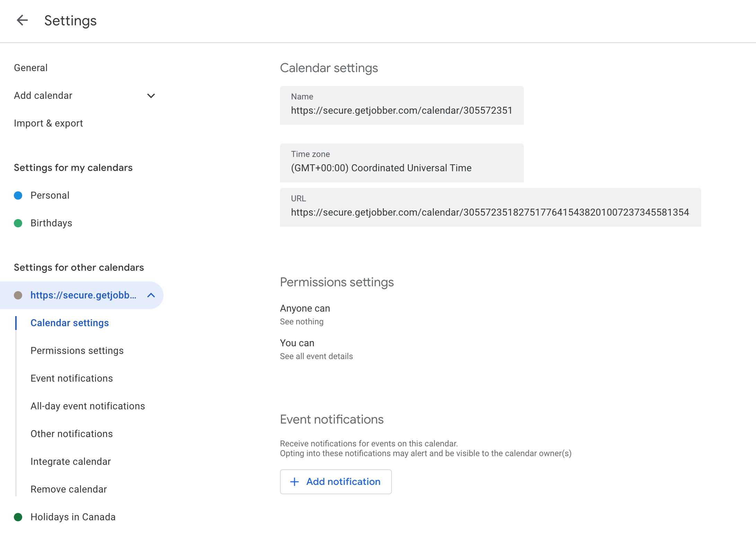Go to Permissions settings in sidebar

coord(77,351)
